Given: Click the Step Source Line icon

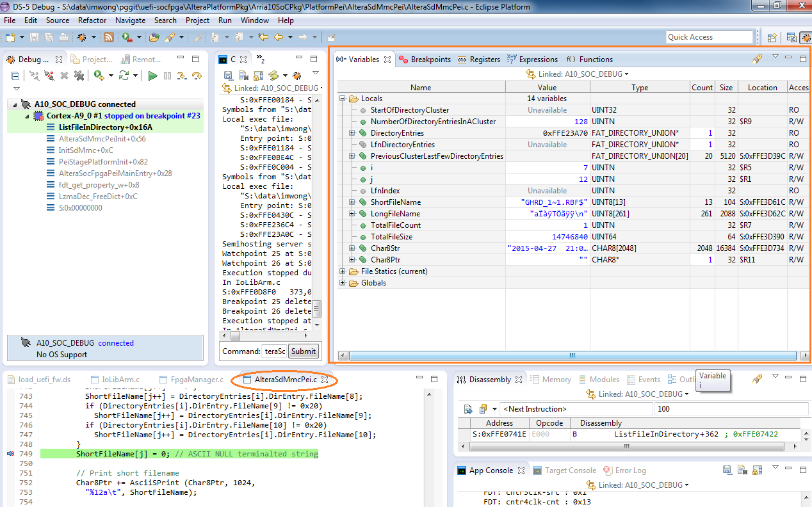Looking at the screenshot, I should click(182, 76).
